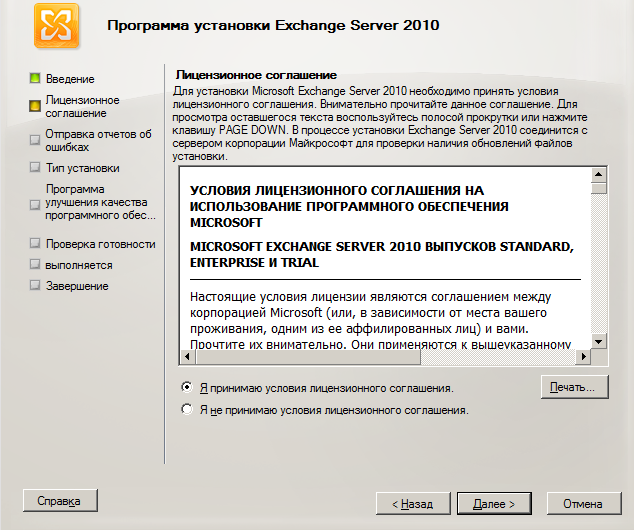
Task: Go back with the Назад button
Action: pos(413,504)
